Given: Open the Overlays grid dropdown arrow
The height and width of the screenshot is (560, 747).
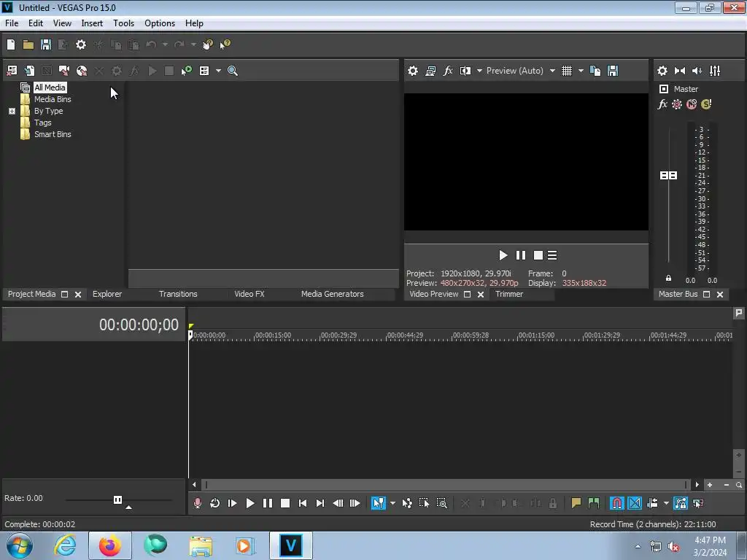Looking at the screenshot, I should pyautogui.click(x=581, y=71).
